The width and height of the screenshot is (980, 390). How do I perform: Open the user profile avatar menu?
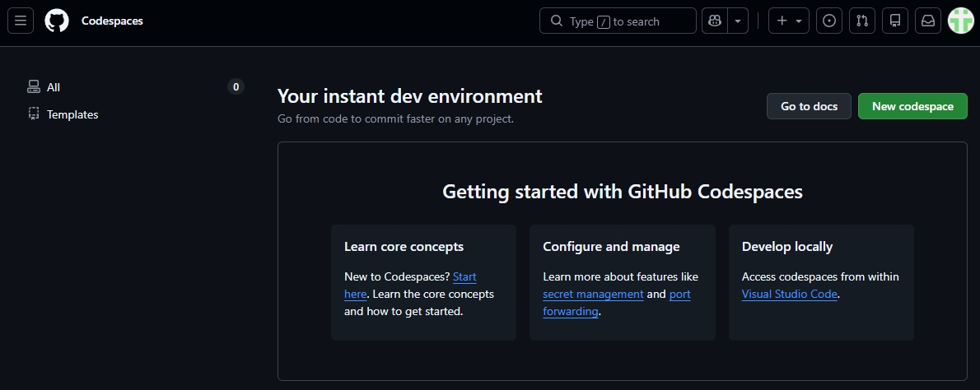[x=960, y=21]
